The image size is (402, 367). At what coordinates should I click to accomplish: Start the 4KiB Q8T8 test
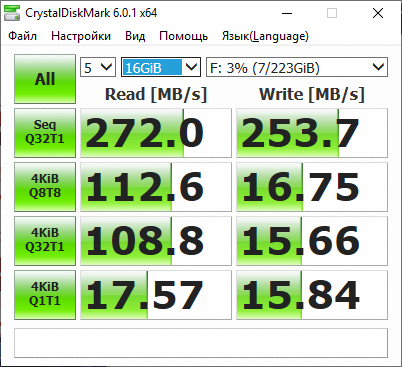tap(45, 187)
